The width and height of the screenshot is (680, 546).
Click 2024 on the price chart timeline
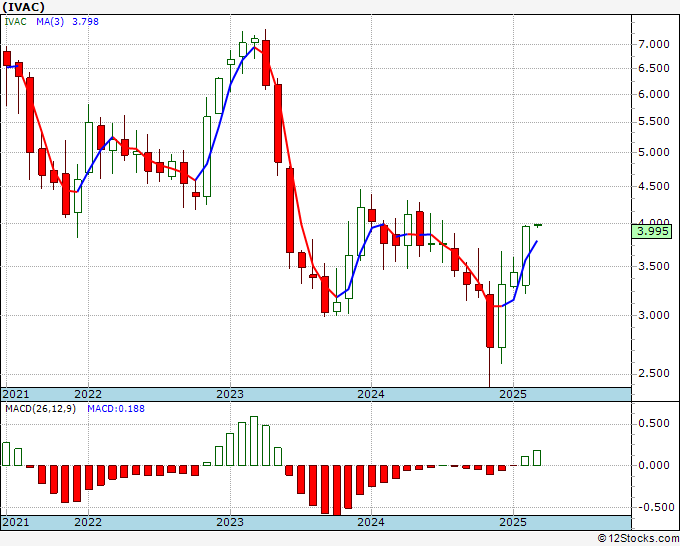click(x=371, y=394)
